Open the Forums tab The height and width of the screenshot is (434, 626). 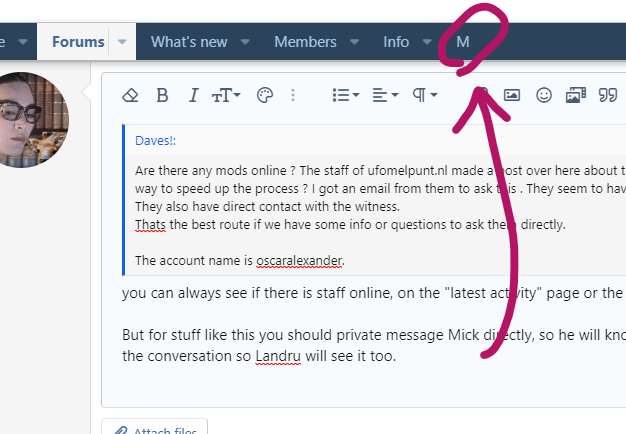tap(78, 42)
